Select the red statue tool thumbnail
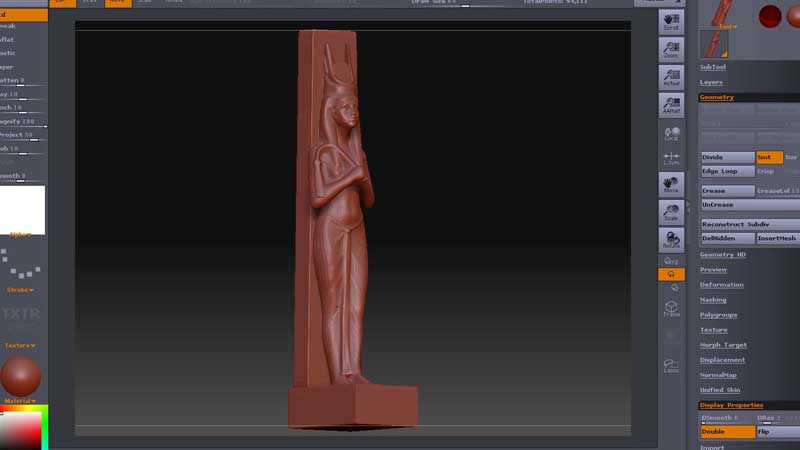 click(x=720, y=14)
